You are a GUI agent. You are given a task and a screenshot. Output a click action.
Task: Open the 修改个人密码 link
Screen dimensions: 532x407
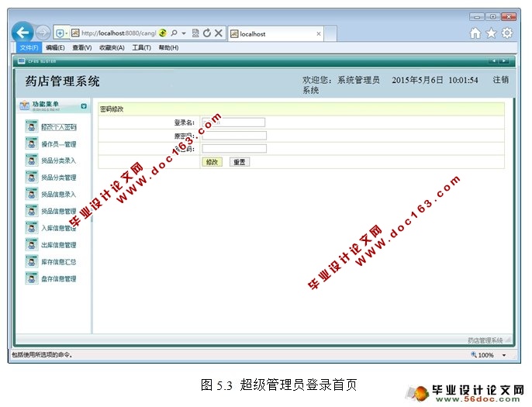click(59, 127)
